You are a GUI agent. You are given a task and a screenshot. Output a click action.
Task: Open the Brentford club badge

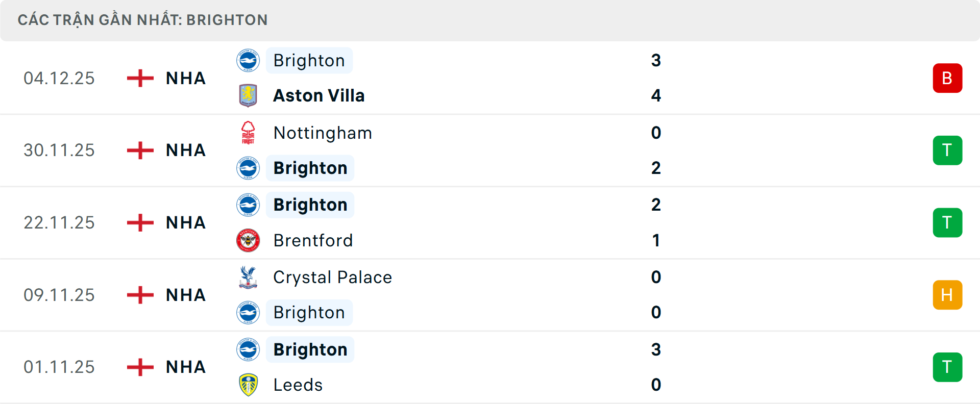[249, 240]
